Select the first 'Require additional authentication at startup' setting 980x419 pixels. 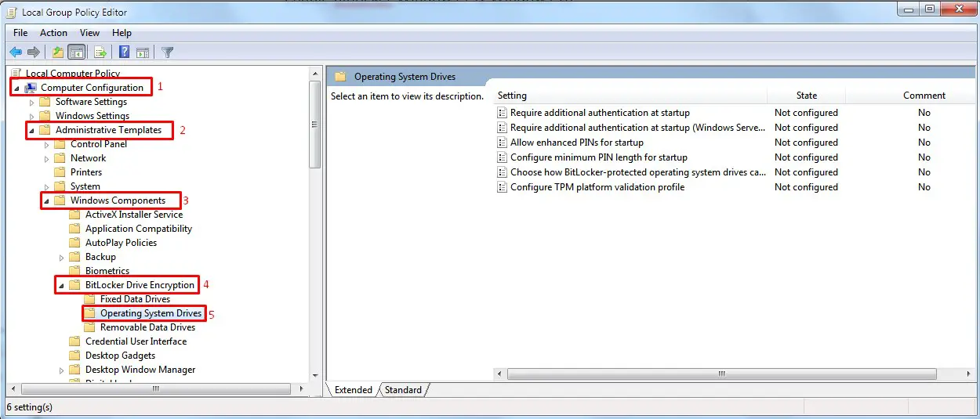coord(600,113)
